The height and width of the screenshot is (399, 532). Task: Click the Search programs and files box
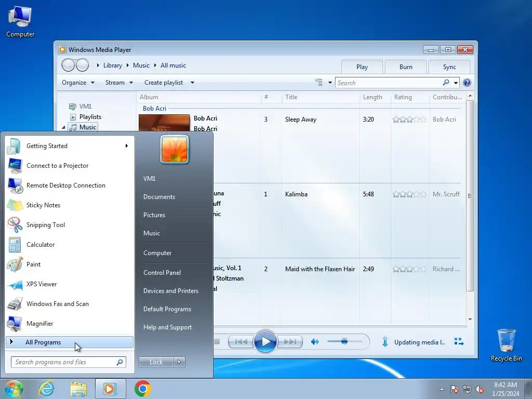pos(69,362)
